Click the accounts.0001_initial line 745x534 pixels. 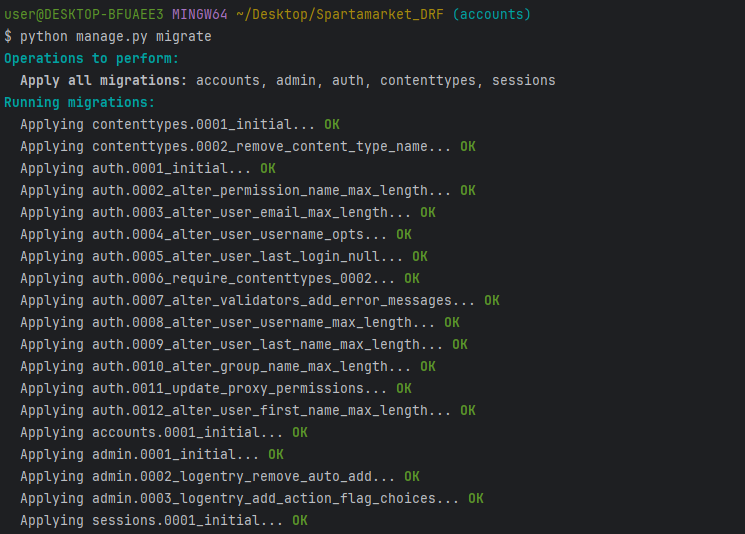164,433
